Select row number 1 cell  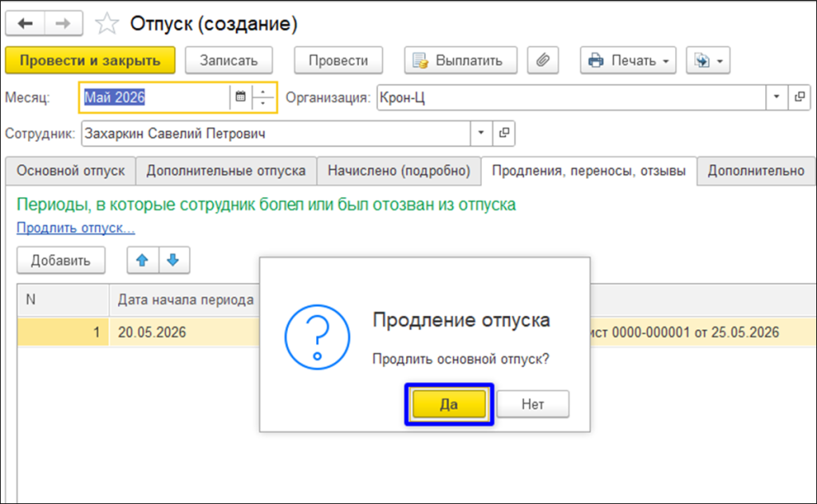pyautogui.click(x=63, y=333)
